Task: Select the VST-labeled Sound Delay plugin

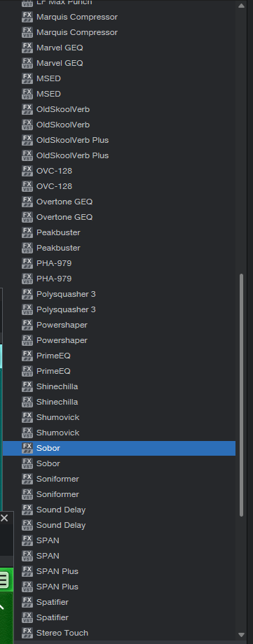Action: pyautogui.click(x=119, y=525)
